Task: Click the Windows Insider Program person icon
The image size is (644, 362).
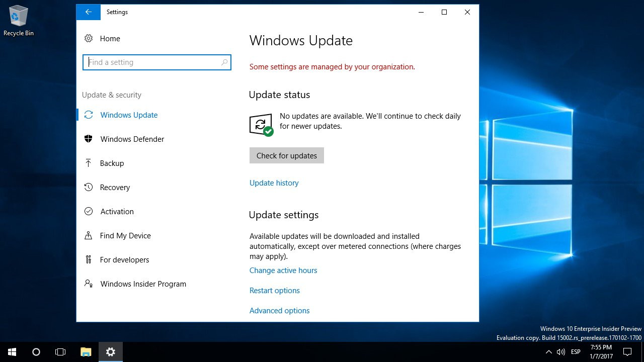Action: tap(89, 284)
